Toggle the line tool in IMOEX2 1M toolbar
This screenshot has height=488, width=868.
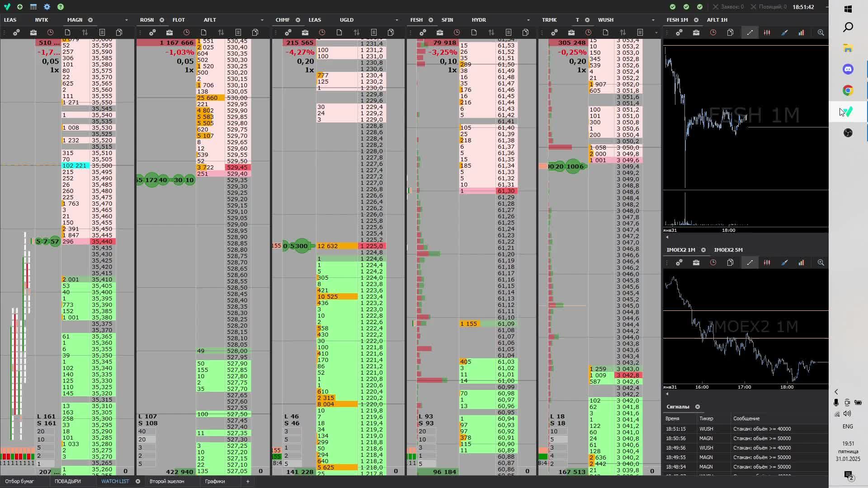click(750, 263)
